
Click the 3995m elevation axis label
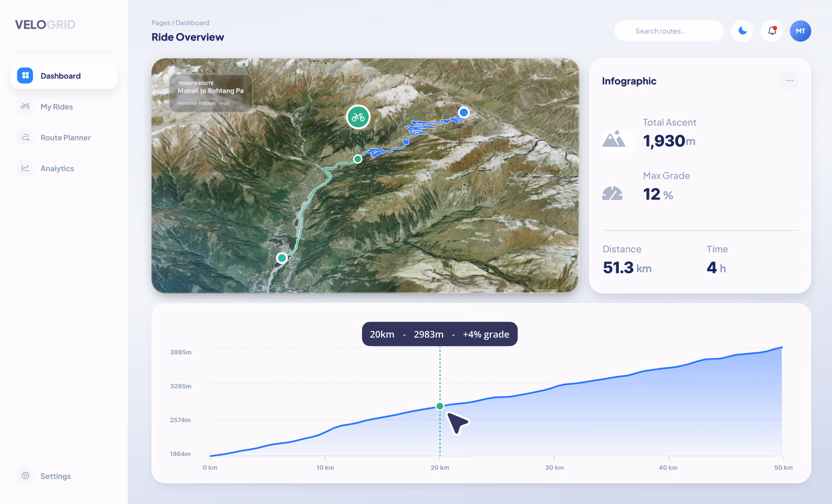(180, 352)
